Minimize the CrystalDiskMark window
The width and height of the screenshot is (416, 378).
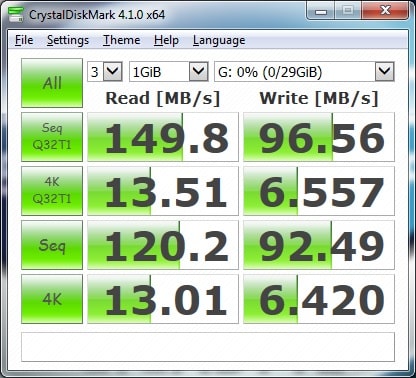(321, 11)
